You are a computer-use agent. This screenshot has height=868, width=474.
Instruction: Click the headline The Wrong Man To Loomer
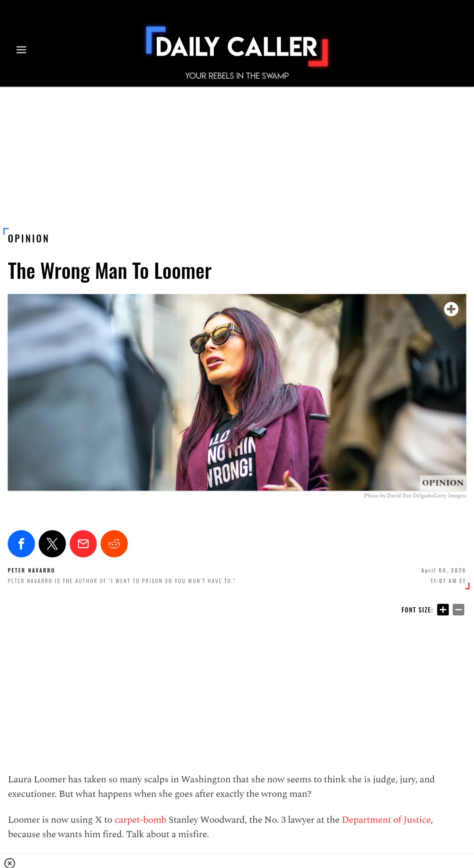pos(110,271)
